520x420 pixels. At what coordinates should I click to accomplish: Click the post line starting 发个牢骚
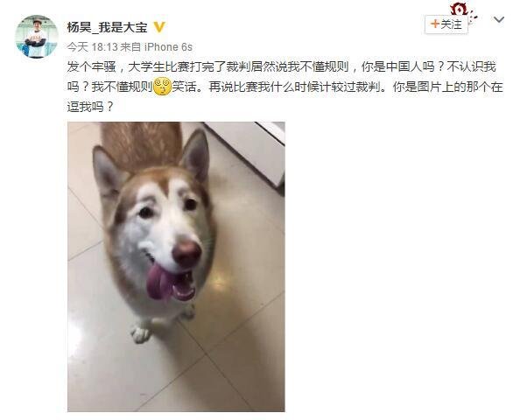(x=281, y=67)
